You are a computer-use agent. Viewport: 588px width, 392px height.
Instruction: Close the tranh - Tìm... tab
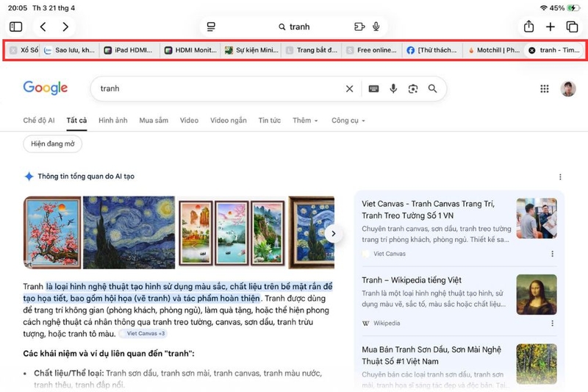[531, 50]
